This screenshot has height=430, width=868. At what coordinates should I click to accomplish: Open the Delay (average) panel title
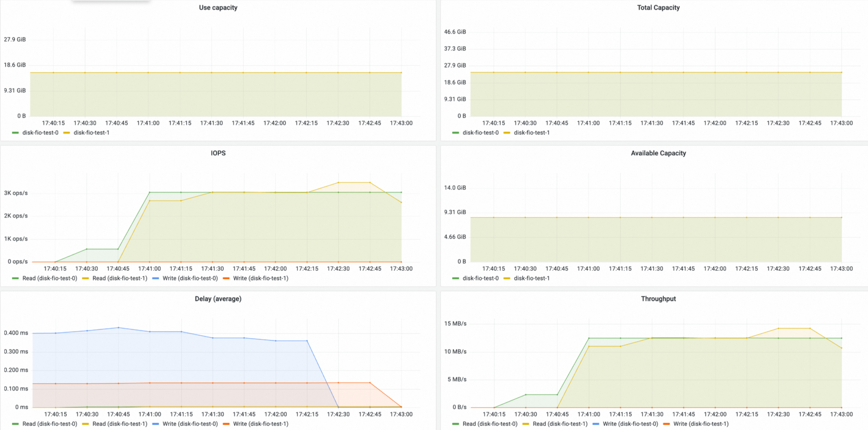(x=218, y=299)
